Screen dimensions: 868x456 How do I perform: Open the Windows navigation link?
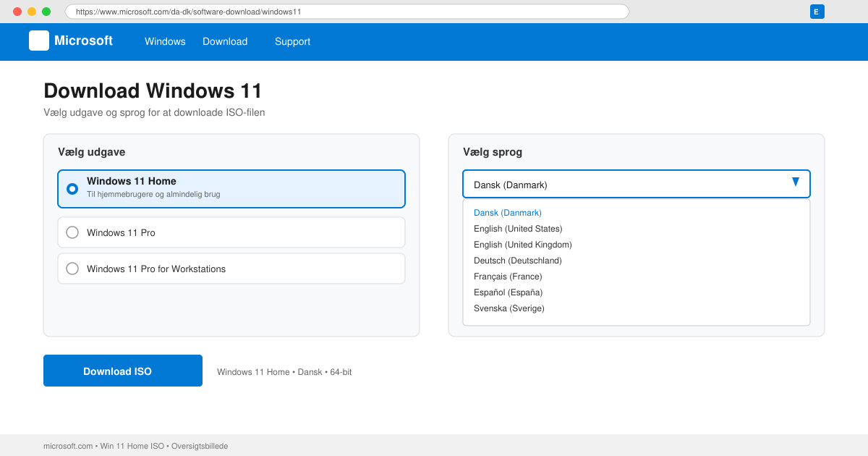[165, 41]
